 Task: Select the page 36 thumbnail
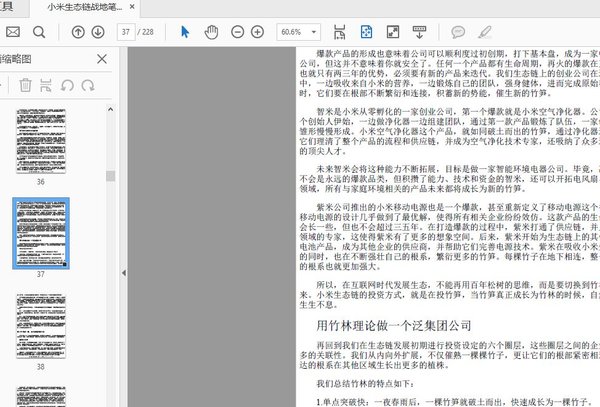click(41, 138)
